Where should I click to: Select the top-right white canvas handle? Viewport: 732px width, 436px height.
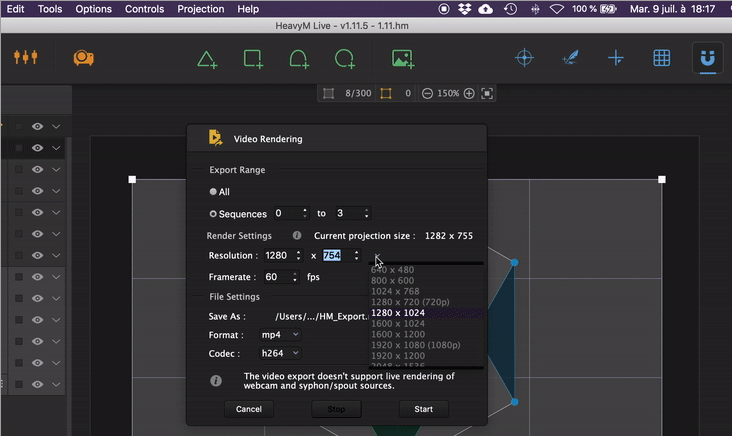click(662, 179)
